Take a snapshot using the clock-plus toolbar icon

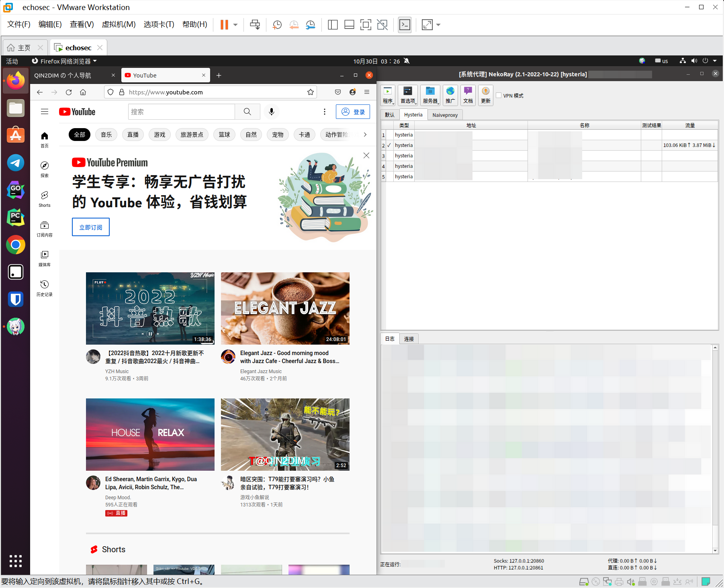[277, 24]
